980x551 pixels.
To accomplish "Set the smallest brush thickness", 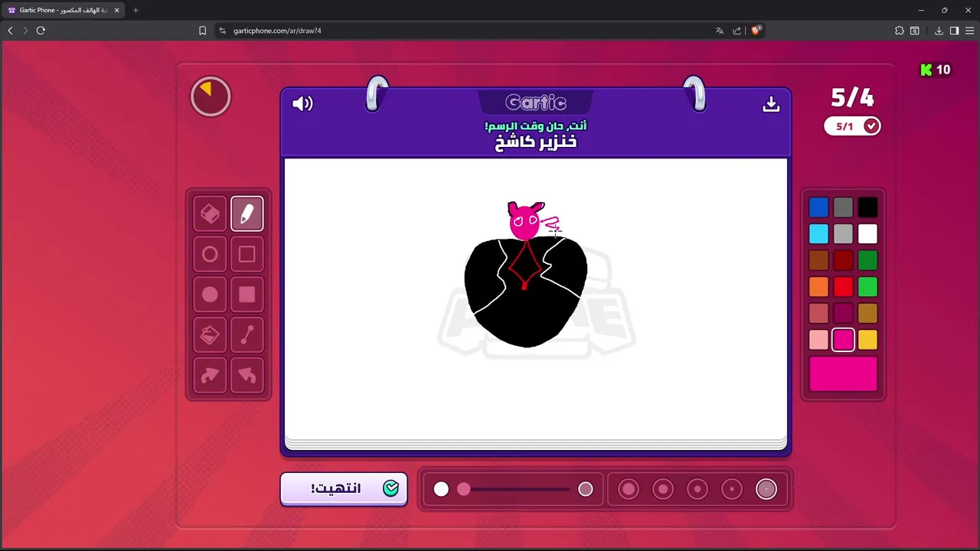I will pyautogui.click(x=766, y=489).
